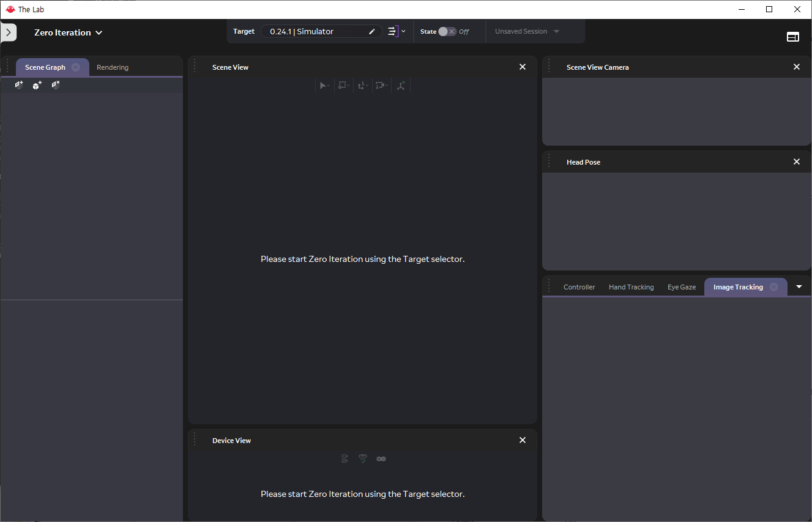The image size is (812, 522).
Task: Switch to the Eye Gaze tab
Action: pos(681,287)
